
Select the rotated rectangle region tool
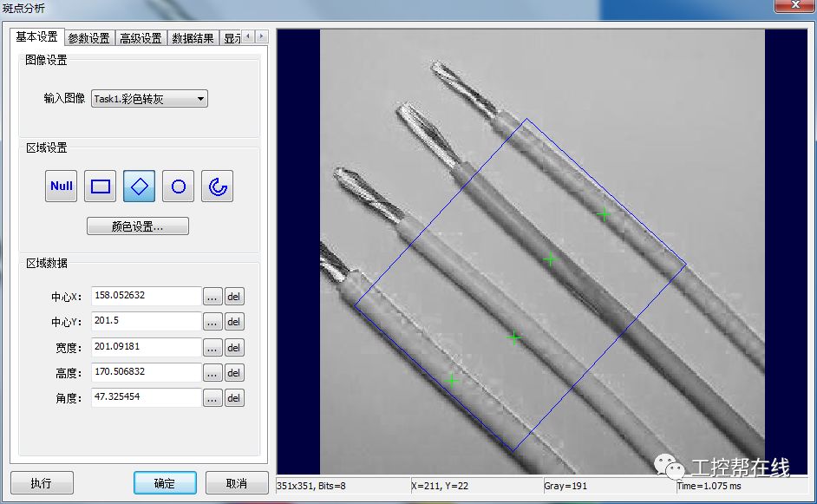click(x=139, y=186)
